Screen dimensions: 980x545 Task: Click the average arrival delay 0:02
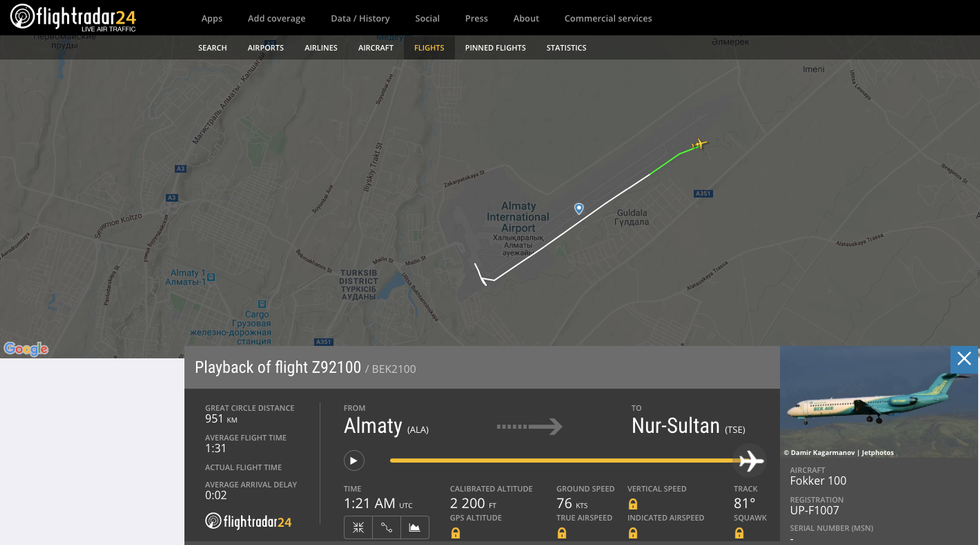click(x=216, y=495)
